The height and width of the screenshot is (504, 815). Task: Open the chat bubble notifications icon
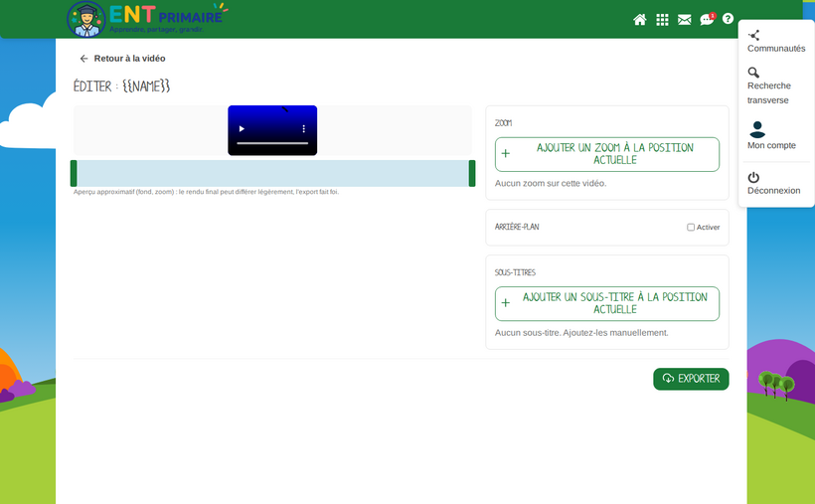point(707,19)
